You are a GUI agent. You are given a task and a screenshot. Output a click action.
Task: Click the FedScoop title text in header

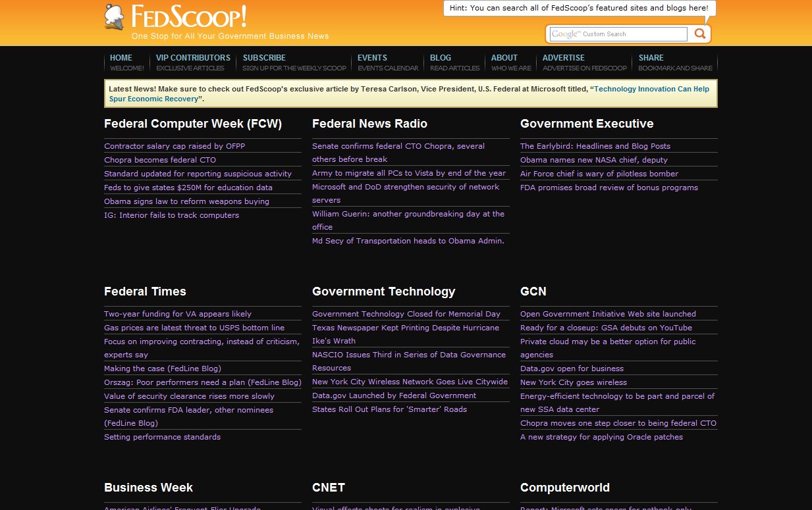[x=189, y=16]
